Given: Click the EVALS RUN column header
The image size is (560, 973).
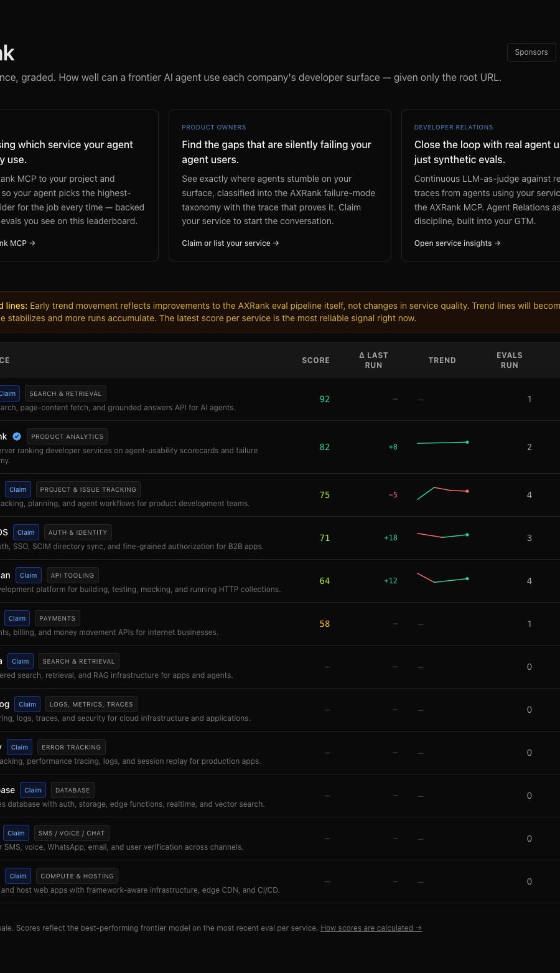Looking at the screenshot, I should tap(510, 360).
